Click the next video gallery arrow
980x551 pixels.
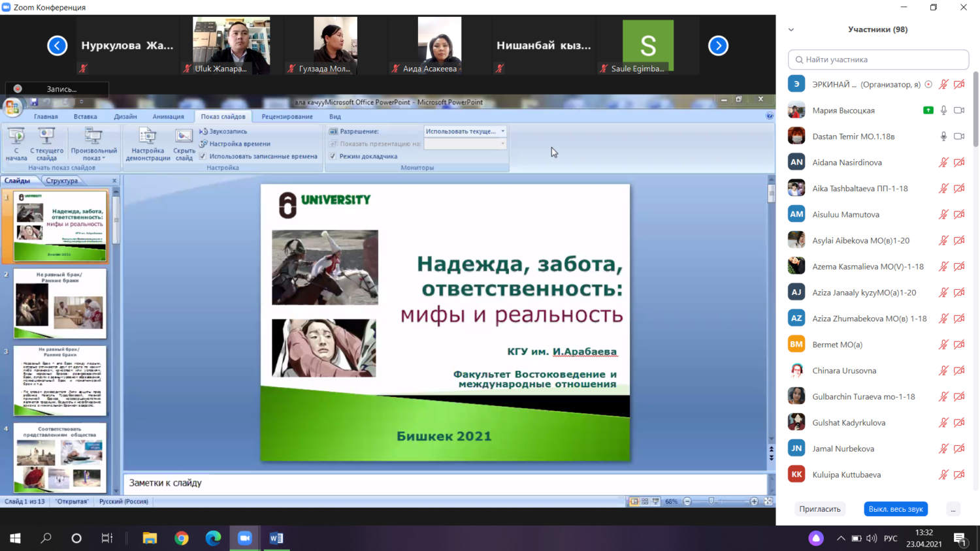click(x=718, y=46)
